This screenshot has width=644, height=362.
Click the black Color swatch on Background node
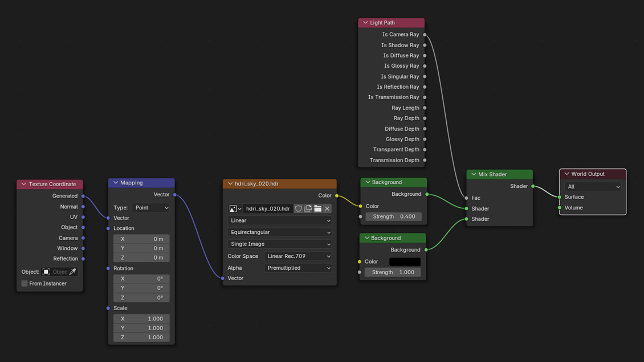tap(405, 262)
